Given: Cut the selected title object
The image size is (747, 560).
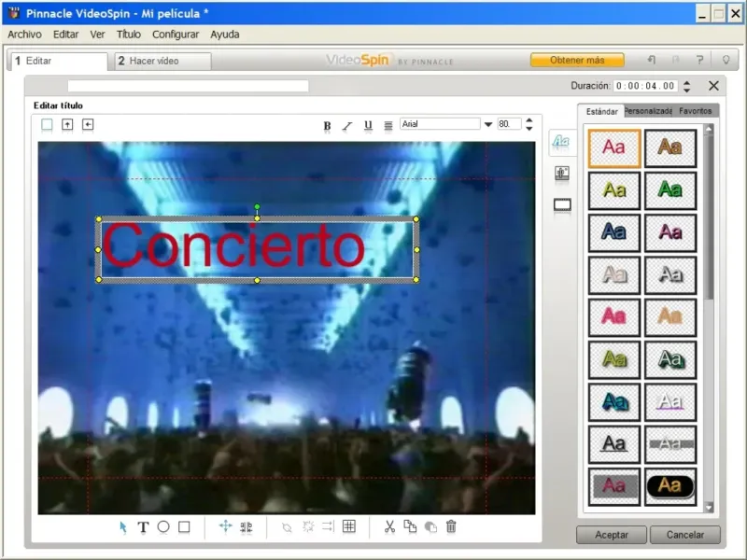Looking at the screenshot, I should [390, 527].
